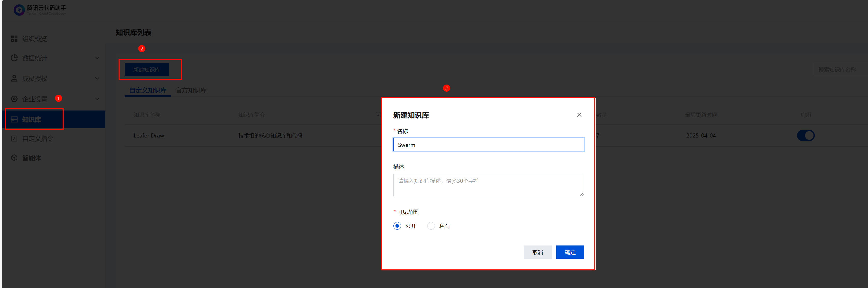This screenshot has height=288, width=868.
Task: Click the Tencent Cloud Code Assistant logo
Action: click(19, 10)
